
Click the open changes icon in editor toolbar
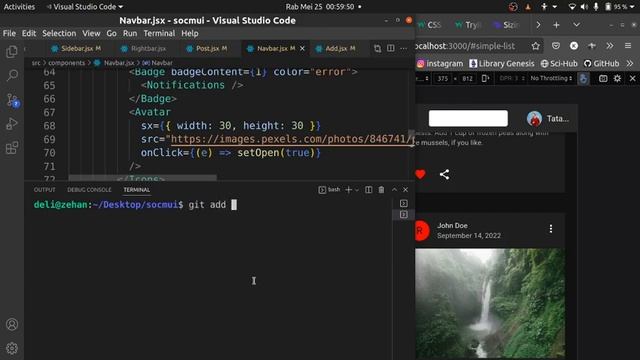tap(378, 49)
